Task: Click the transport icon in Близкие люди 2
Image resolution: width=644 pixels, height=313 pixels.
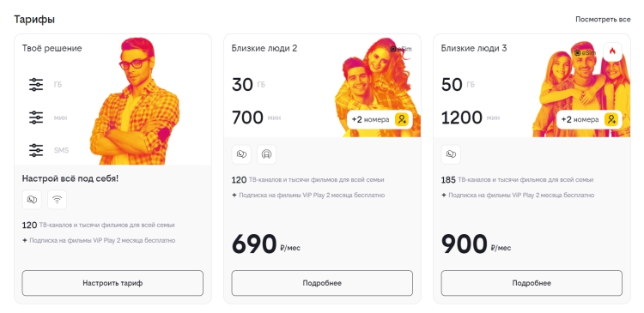Action: pyautogui.click(x=266, y=154)
